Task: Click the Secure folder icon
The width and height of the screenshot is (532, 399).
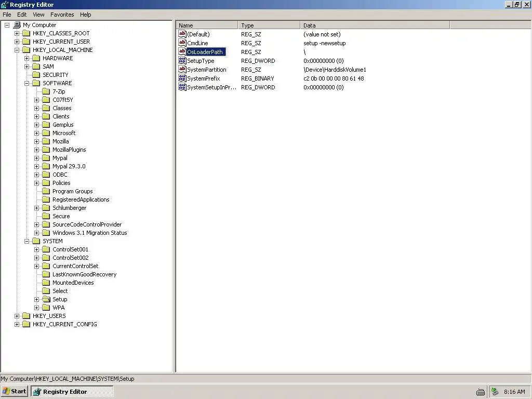Action: tap(46, 216)
